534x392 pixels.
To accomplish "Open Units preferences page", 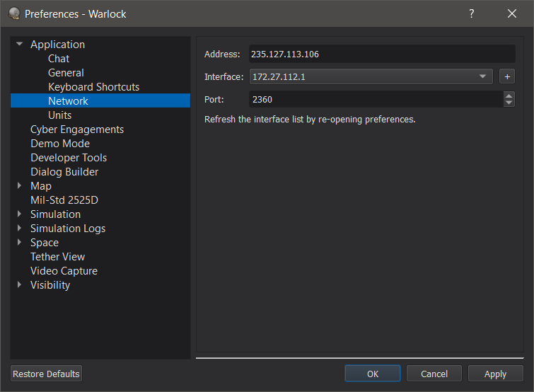I will 59,115.
